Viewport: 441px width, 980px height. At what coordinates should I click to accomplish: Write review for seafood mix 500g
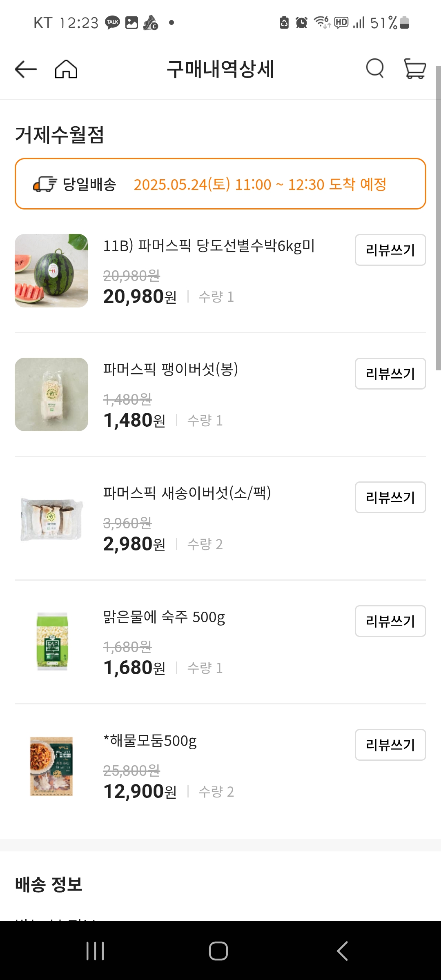point(390,745)
